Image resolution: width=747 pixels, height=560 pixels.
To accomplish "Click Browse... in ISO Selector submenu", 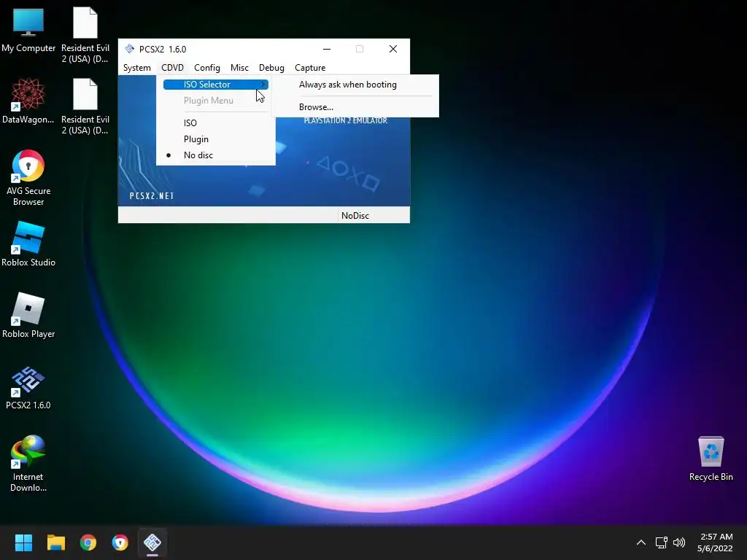I will [355, 107].
